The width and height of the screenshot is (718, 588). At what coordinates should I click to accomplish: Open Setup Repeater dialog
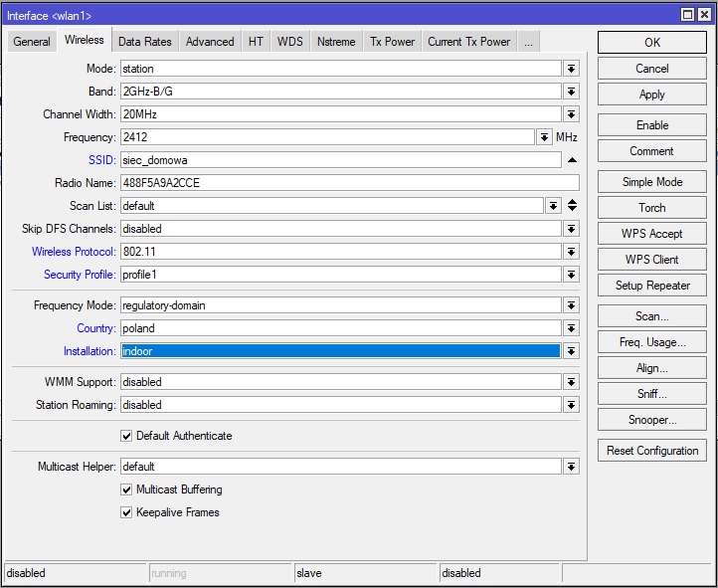click(x=652, y=286)
